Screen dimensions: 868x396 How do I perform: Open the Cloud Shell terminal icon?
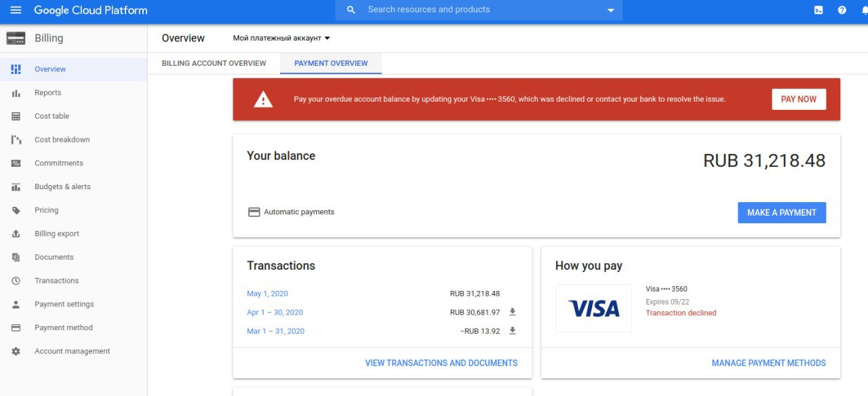tap(818, 10)
